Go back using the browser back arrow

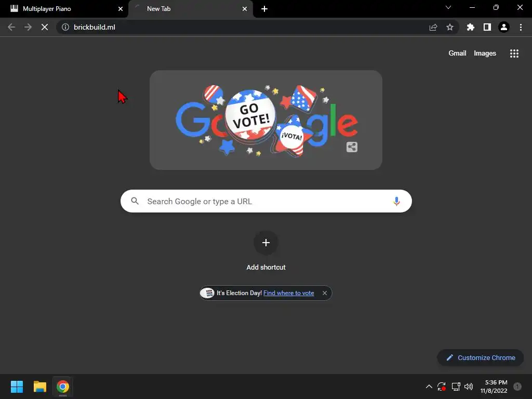pyautogui.click(x=11, y=27)
